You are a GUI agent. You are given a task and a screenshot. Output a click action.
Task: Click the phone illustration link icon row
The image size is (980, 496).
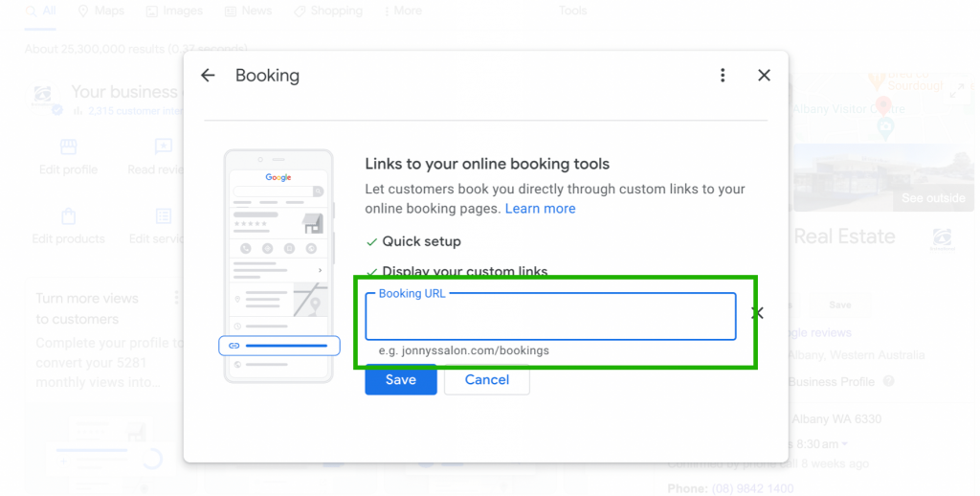(279, 346)
